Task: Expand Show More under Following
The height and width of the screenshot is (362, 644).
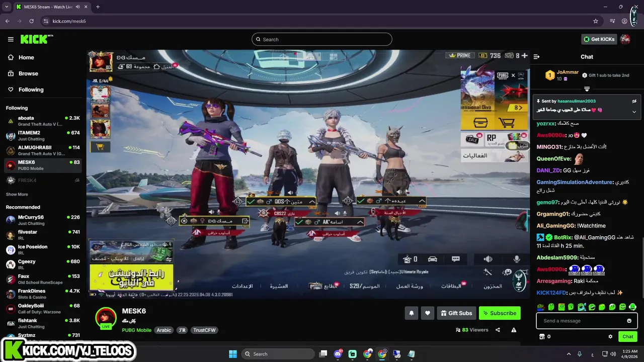Action: coord(17,195)
